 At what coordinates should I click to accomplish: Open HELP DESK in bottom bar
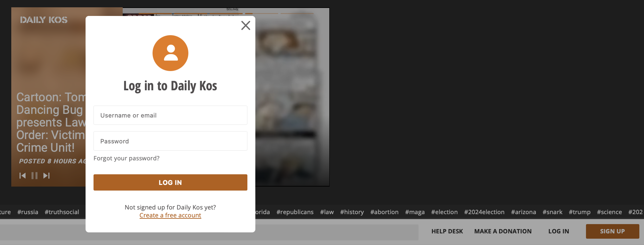coord(447,231)
